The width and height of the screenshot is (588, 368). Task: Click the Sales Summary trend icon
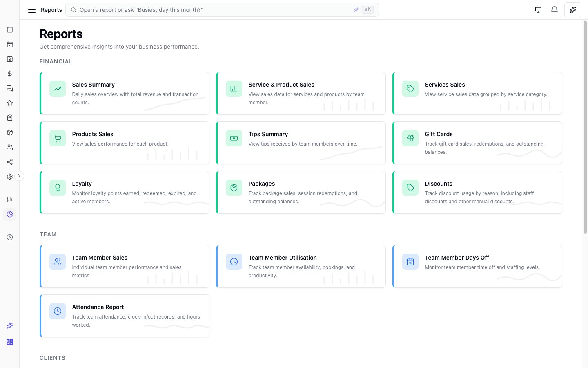click(58, 89)
